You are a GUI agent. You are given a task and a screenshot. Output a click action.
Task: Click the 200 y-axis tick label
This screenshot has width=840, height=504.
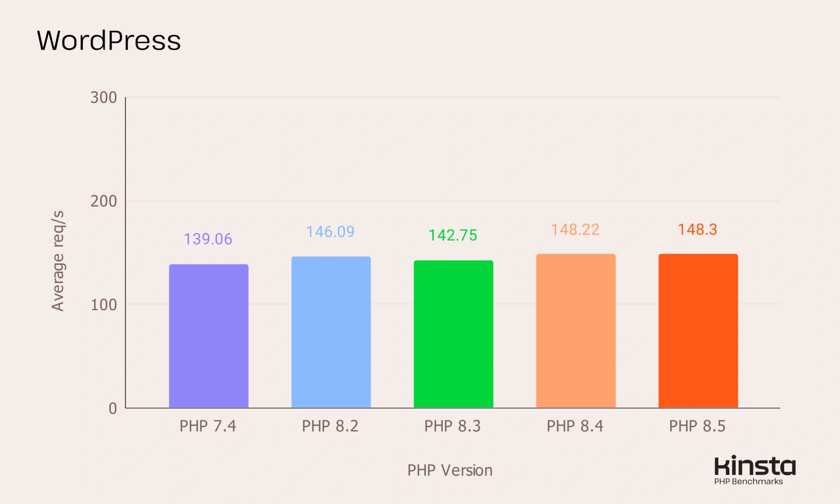104,201
